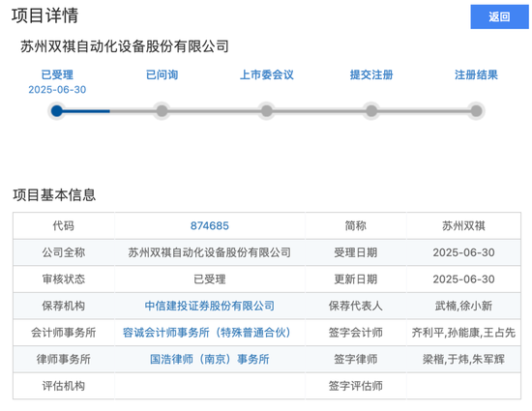Open the 中信建投证券股份有限公司 sponsor link
The image size is (532, 411).
[210, 306]
